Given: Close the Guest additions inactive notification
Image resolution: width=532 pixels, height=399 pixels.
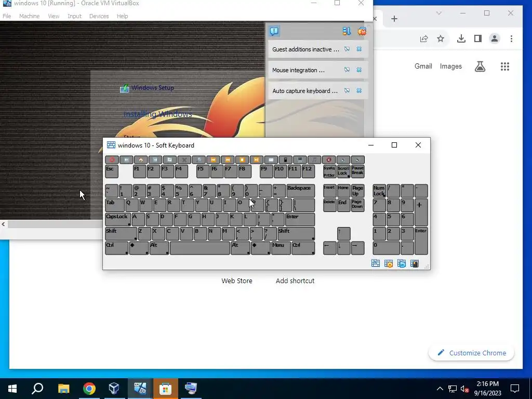Looking at the screenshot, I should click(x=359, y=49).
